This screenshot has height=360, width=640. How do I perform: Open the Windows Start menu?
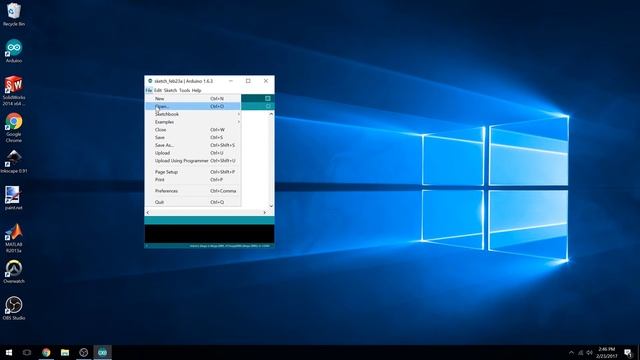click(9, 352)
